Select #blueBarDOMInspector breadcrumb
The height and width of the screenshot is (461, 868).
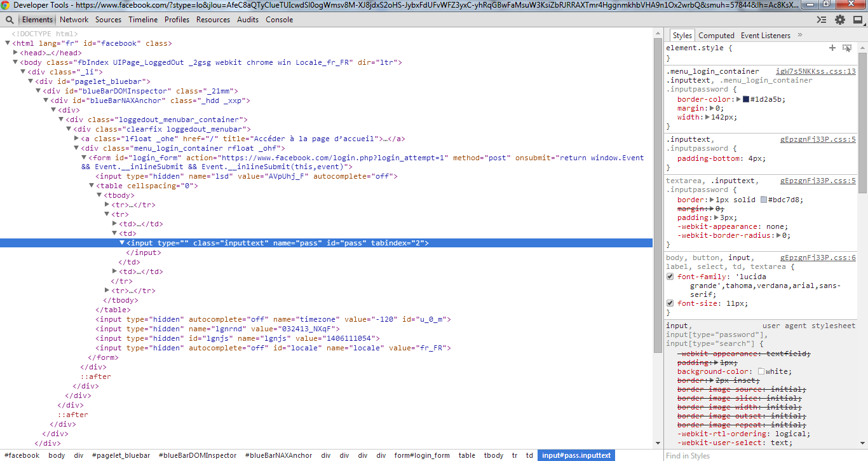click(x=198, y=455)
